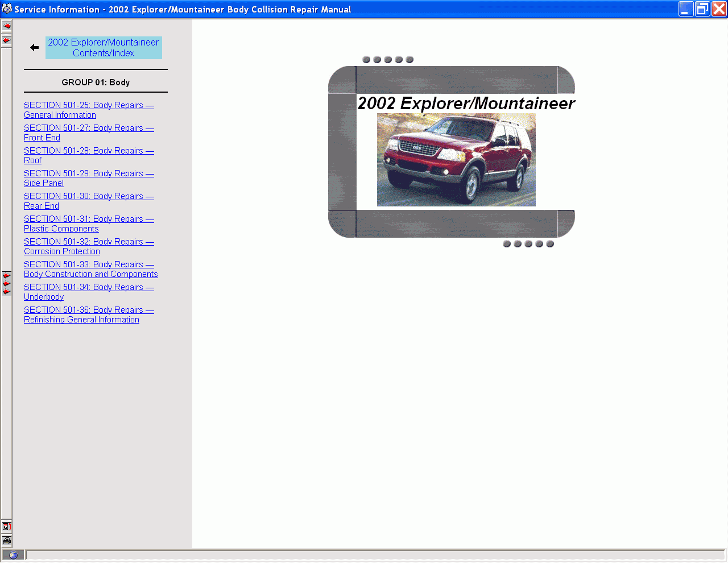View Section 501-31 Plastic Components
Image resolution: width=728 pixels, height=563 pixels.
pyautogui.click(x=89, y=224)
